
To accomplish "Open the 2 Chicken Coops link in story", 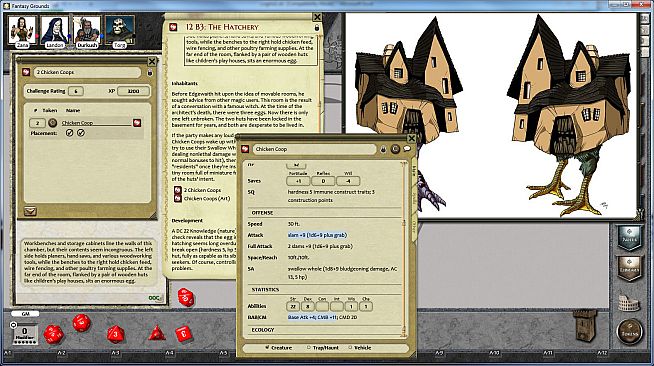I will (x=202, y=190).
